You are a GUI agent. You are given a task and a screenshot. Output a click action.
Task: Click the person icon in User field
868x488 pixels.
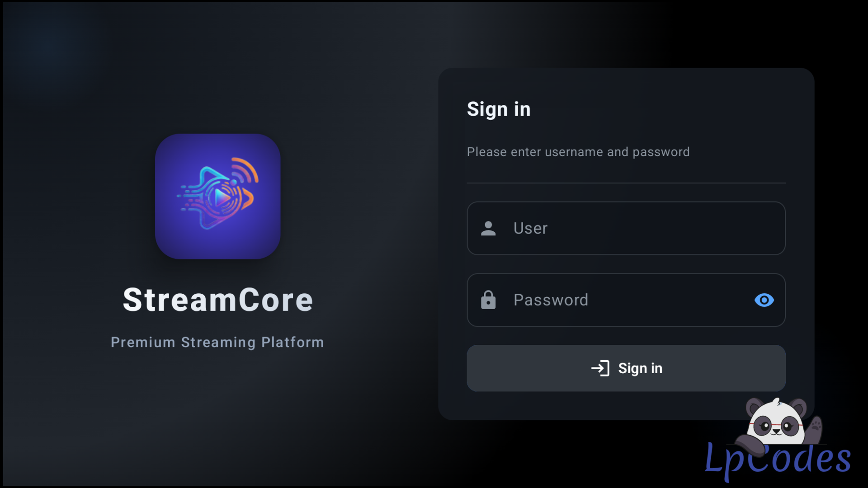[x=488, y=229]
